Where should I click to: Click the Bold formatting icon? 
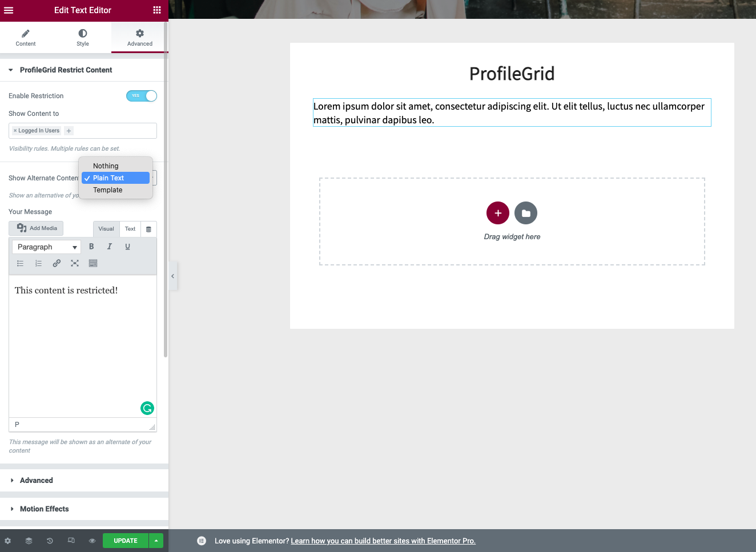coord(91,247)
